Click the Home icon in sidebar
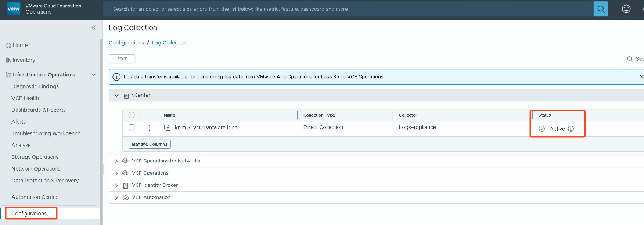 [8, 45]
